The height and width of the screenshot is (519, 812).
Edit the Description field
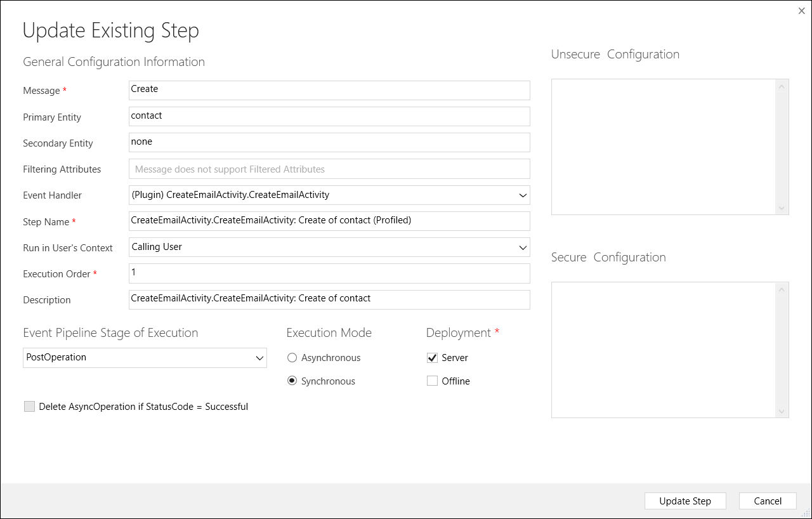tap(329, 299)
